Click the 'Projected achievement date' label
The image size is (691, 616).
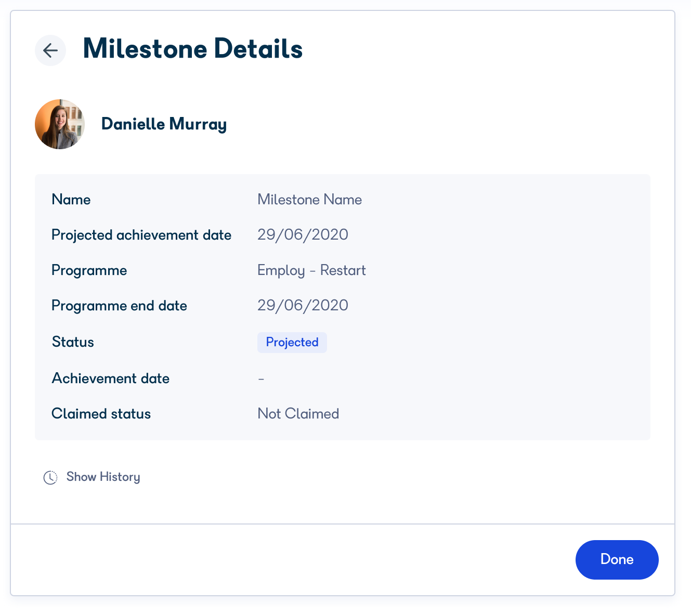[x=141, y=235]
